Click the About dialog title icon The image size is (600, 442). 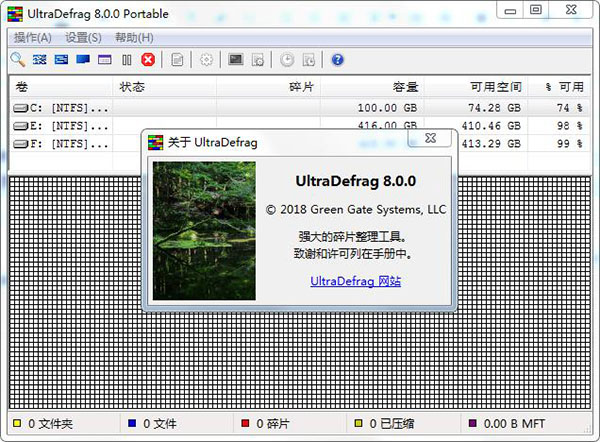pyautogui.click(x=155, y=142)
